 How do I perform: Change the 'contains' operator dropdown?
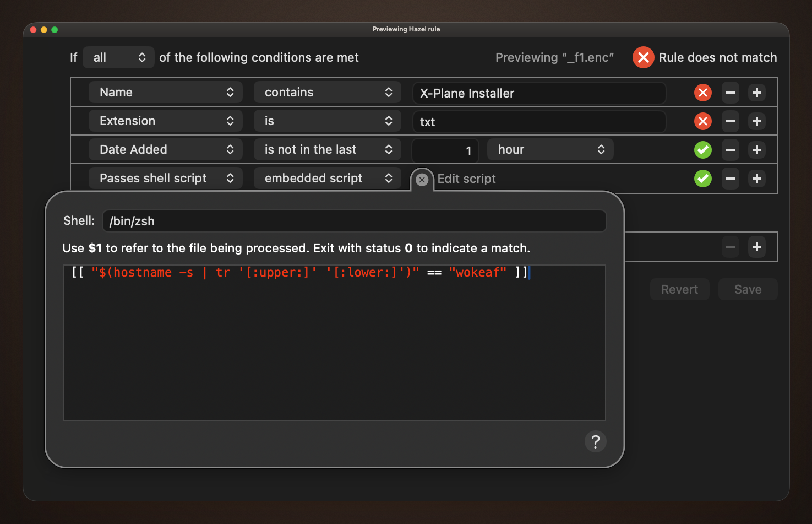[x=327, y=93]
